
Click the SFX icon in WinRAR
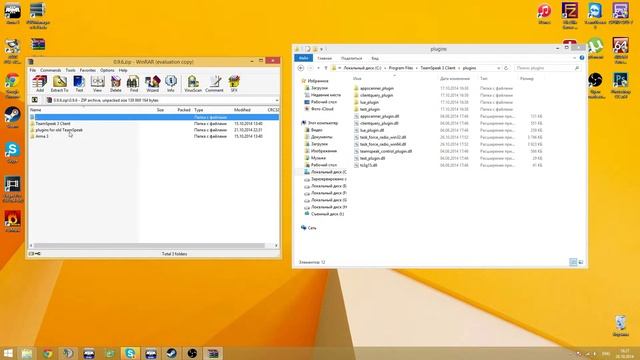click(234, 84)
